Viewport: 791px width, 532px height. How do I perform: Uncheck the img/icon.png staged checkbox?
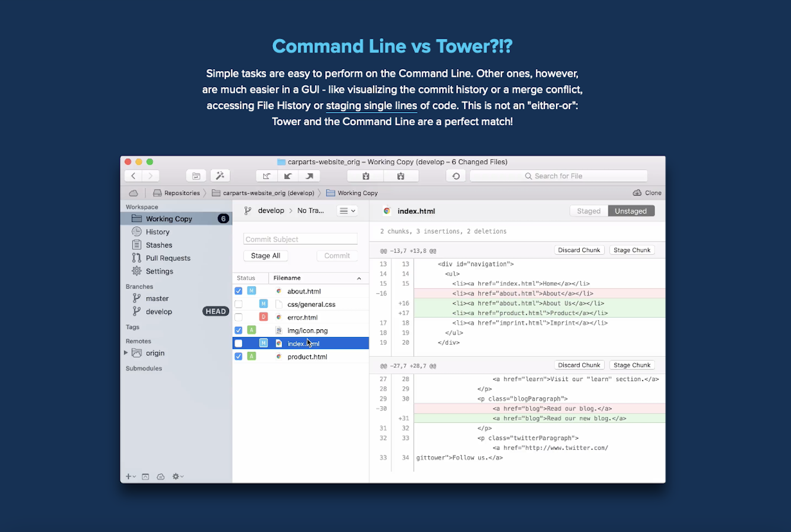click(x=239, y=330)
